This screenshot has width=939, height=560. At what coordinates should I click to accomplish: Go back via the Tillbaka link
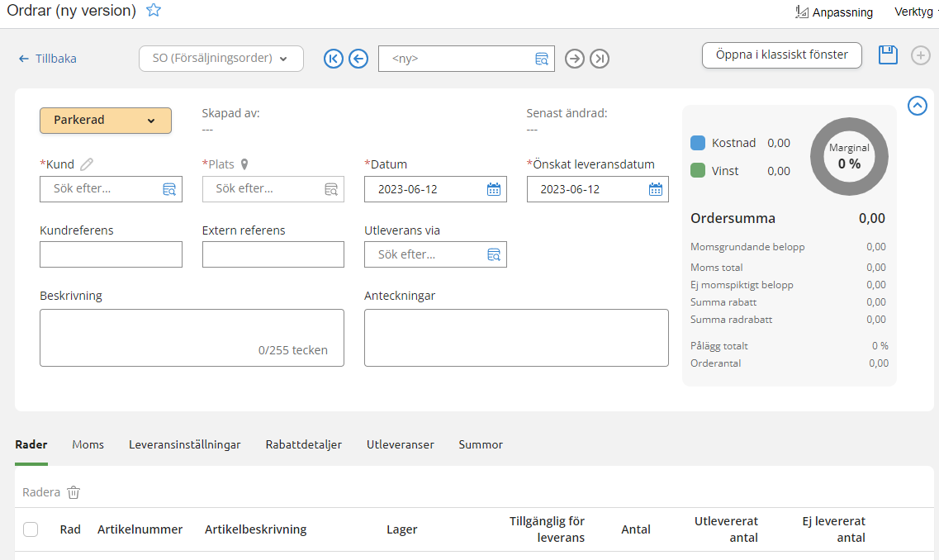tap(48, 59)
